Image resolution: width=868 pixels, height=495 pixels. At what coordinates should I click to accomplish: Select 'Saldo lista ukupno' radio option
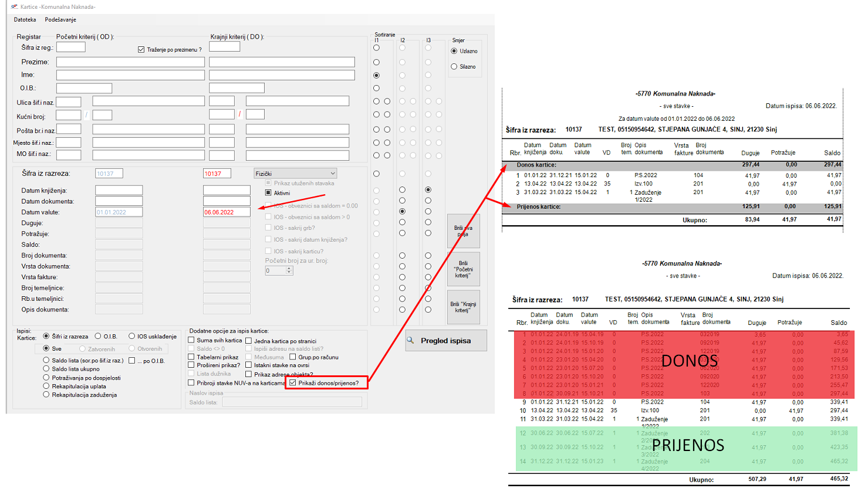click(46, 369)
